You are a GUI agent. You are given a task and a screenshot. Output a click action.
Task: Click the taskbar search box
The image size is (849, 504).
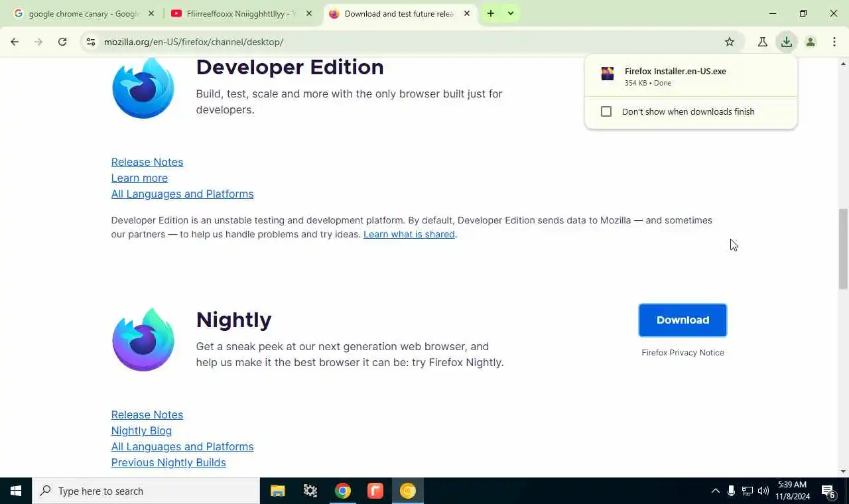[x=146, y=491]
